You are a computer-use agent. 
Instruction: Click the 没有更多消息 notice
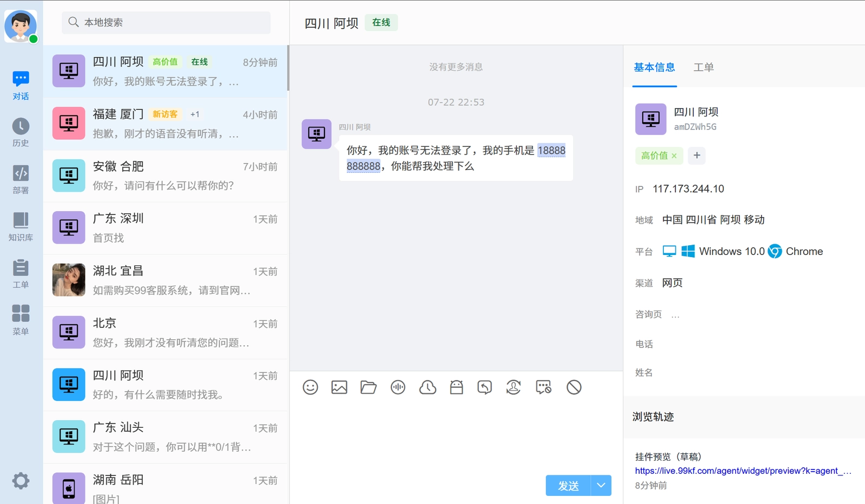point(456,67)
